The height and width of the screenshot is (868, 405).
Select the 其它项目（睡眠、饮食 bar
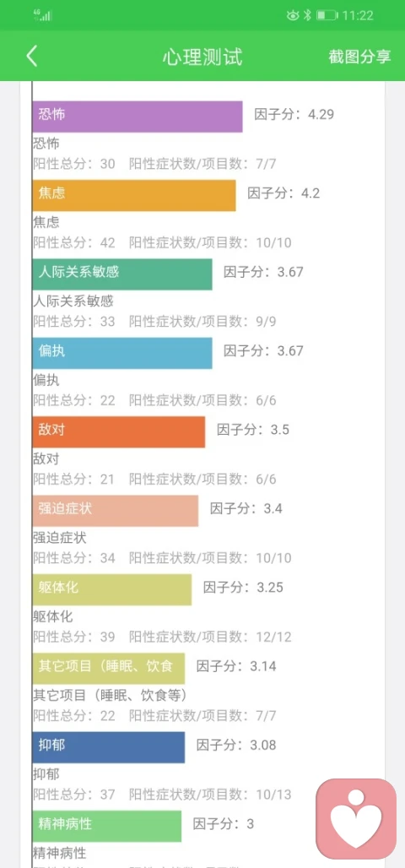109,668
